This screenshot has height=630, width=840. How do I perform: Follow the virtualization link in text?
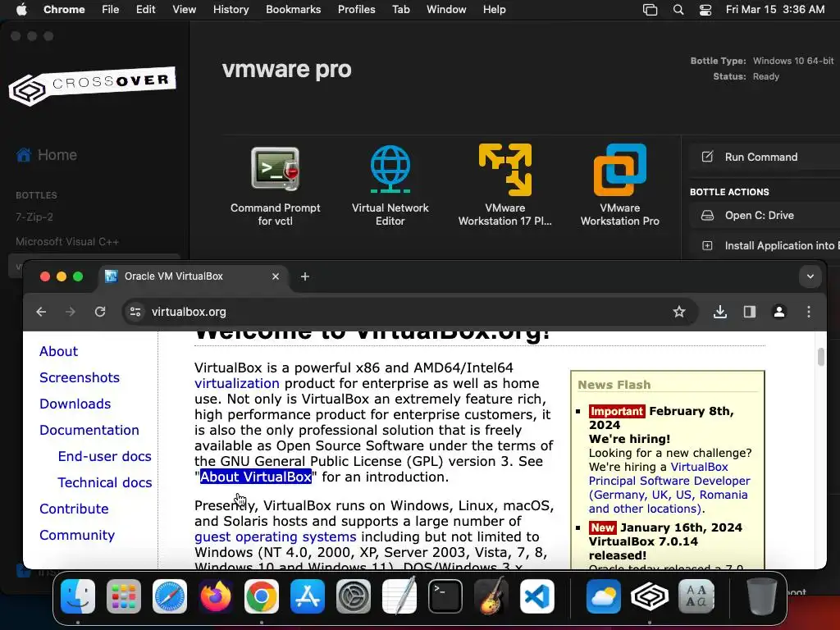(237, 384)
